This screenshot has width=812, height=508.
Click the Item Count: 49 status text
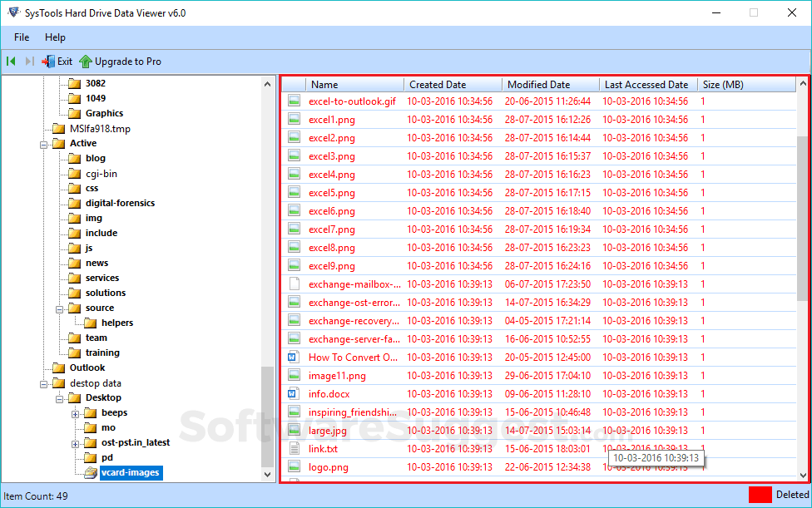point(35,496)
